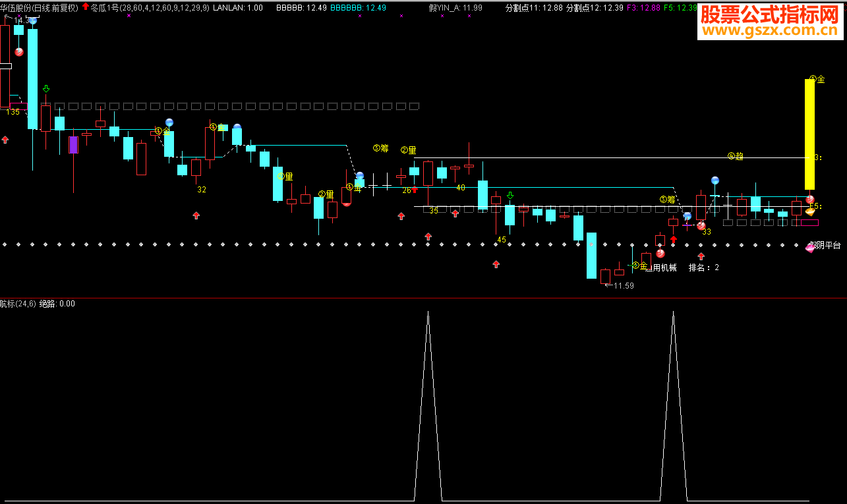Viewport: 847px width, 504px height.
Task: Click the 11.59 low price label
Action: [x=624, y=285]
